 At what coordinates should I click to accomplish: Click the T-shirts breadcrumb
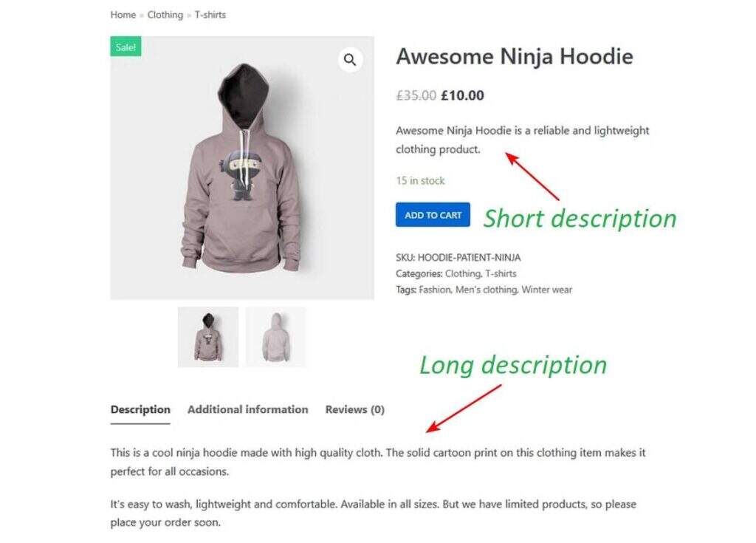[x=210, y=15]
